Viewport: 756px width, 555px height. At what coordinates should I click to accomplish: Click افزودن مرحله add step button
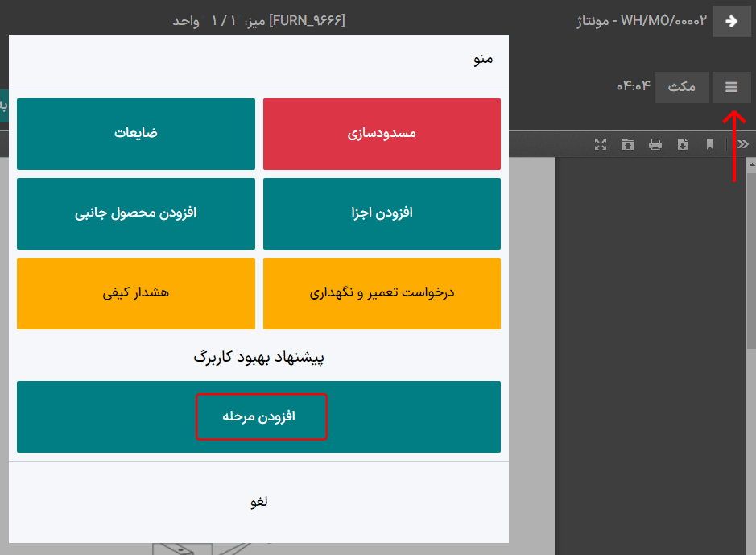[x=258, y=416]
